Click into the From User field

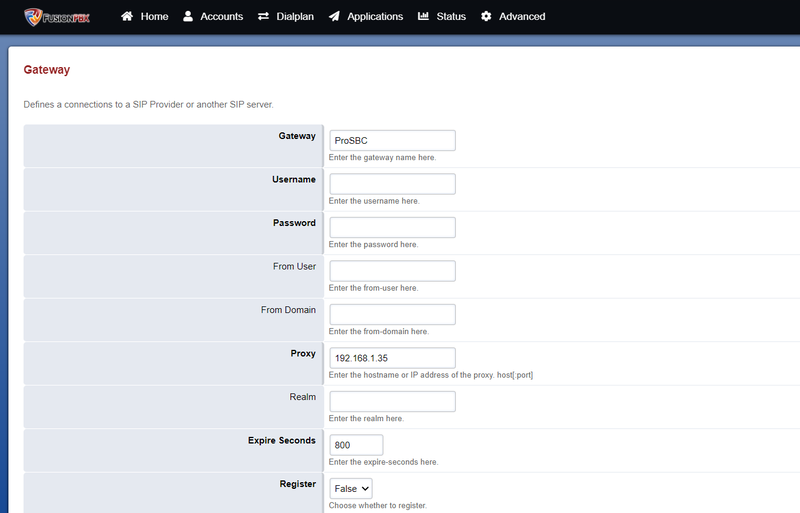pos(392,271)
